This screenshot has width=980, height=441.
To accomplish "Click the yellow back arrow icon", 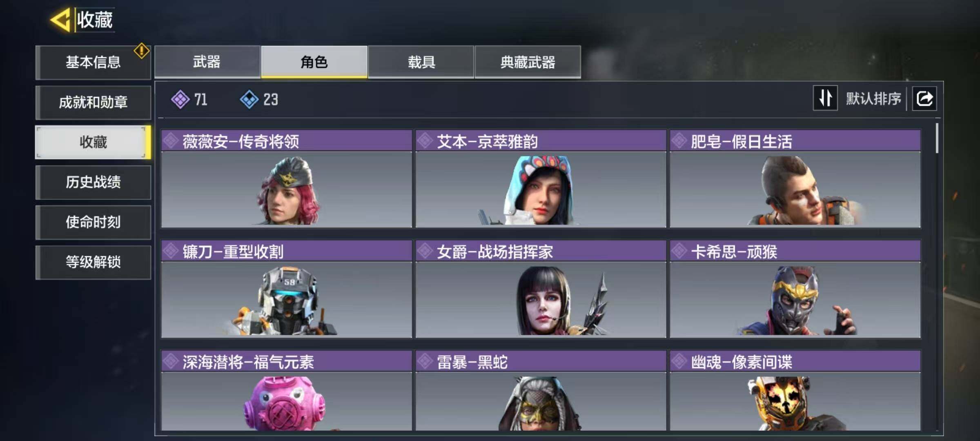I will (60, 20).
